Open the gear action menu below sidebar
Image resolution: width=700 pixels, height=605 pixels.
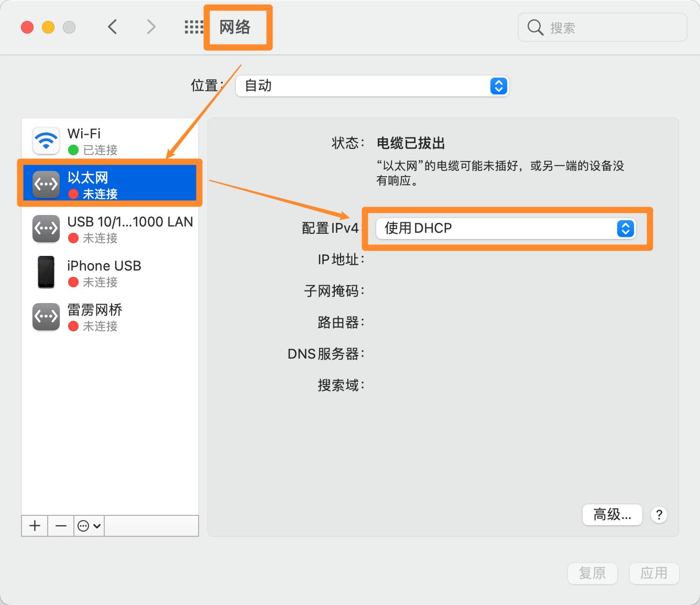[x=89, y=525]
